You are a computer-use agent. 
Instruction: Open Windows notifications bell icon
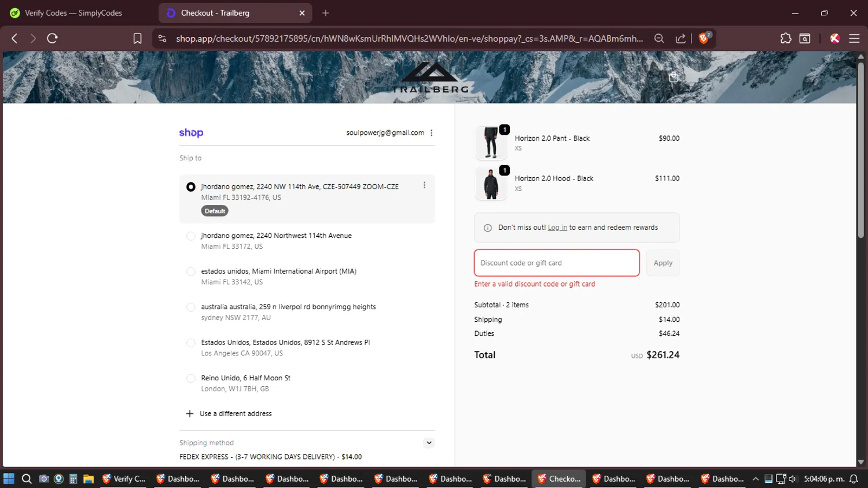click(x=854, y=479)
